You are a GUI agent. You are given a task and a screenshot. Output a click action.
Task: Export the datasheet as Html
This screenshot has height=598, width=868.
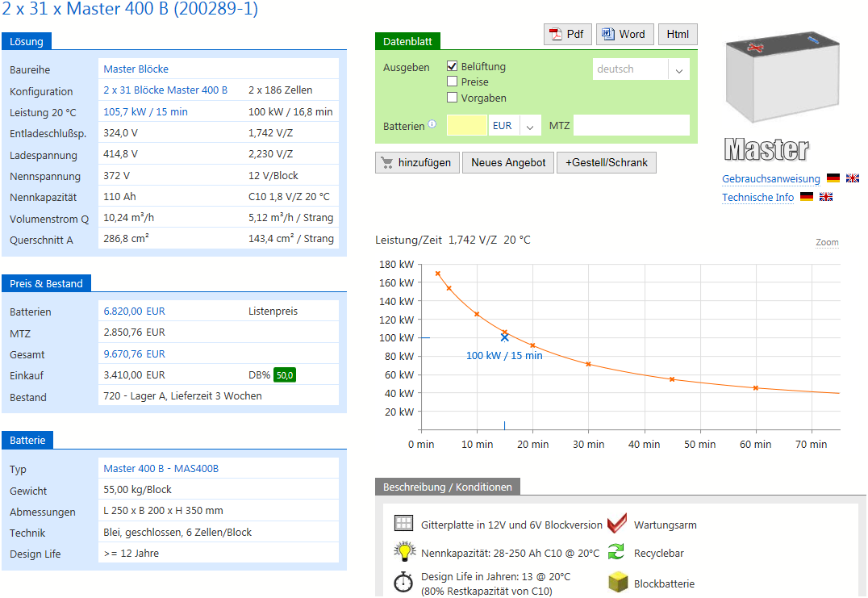(x=678, y=35)
